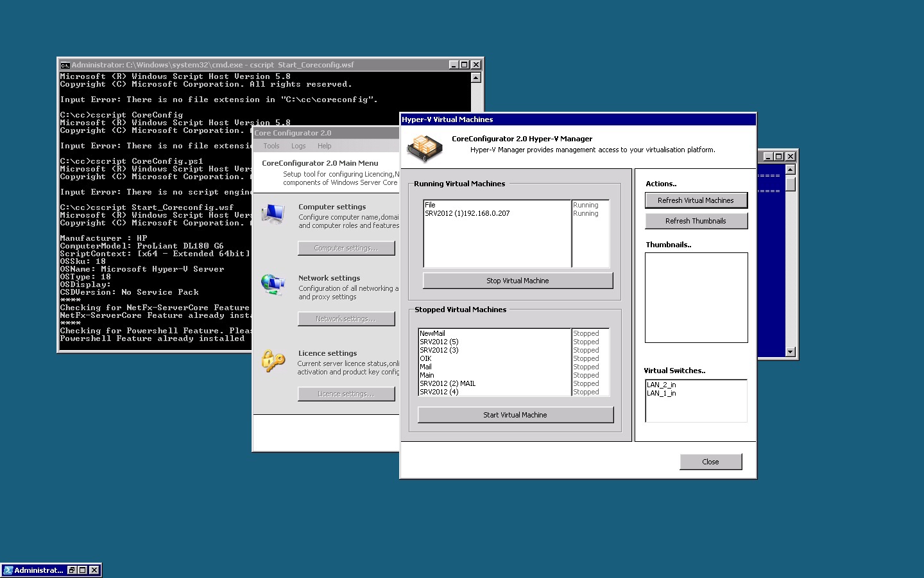The height and width of the screenshot is (578, 924).
Task: Select stopped VM OIK
Action: coord(495,358)
